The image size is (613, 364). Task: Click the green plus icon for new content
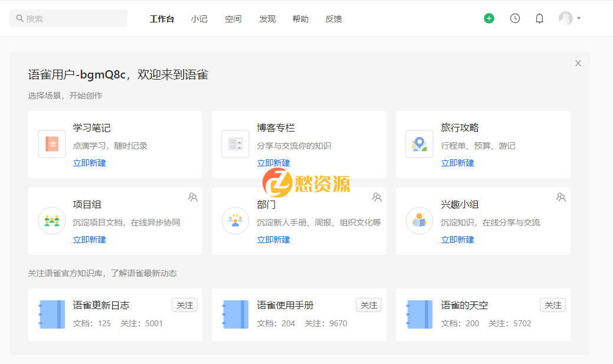(x=489, y=18)
